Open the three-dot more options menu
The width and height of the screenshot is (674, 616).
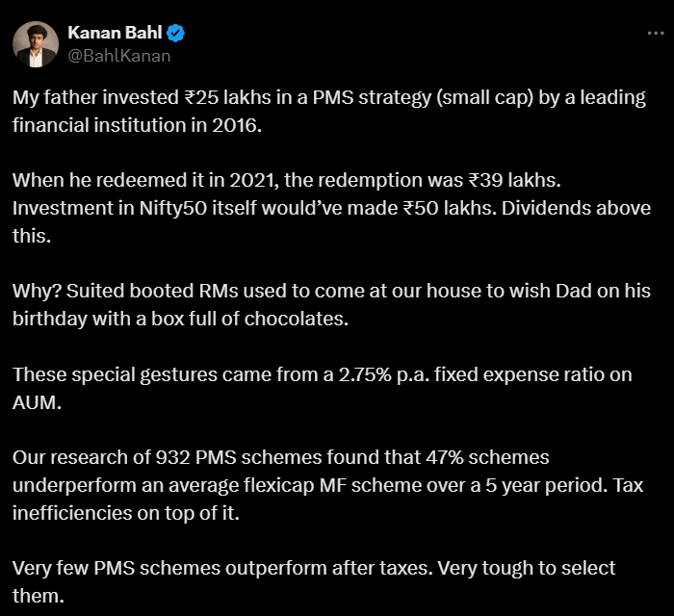click(x=656, y=34)
